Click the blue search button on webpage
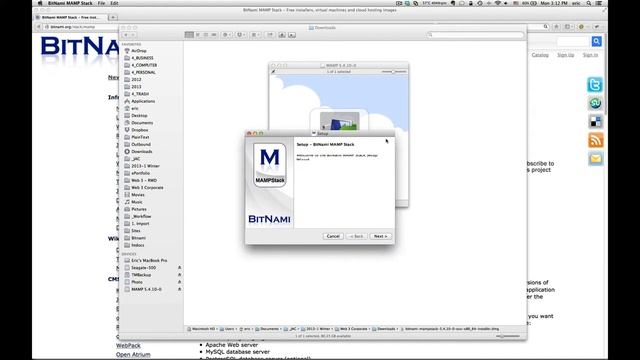The height and width of the screenshot is (360, 640). click(x=596, y=42)
